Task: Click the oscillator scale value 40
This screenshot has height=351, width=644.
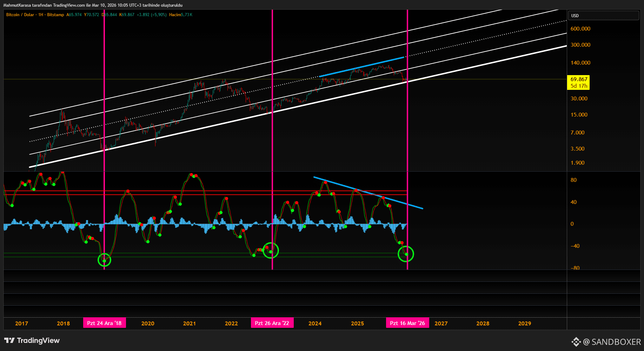Action: (x=573, y=202)
